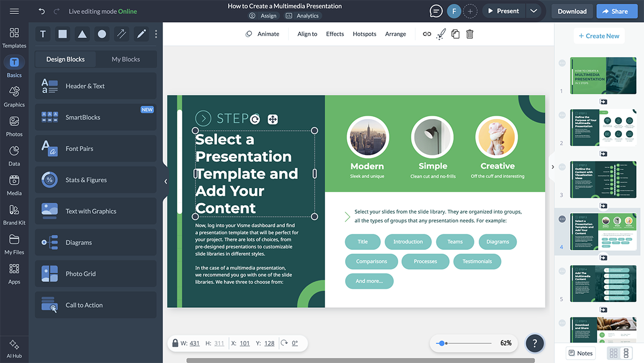Image resolution: width=644 pixels, height=363 pixels.
Task: Open the My Files sidebar section
Action: pyautogui.click(x=14, y=245)
